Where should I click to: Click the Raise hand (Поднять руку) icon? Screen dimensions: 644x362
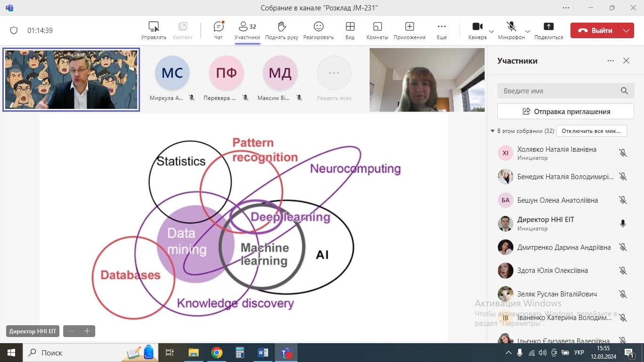(x=281, y=27)
